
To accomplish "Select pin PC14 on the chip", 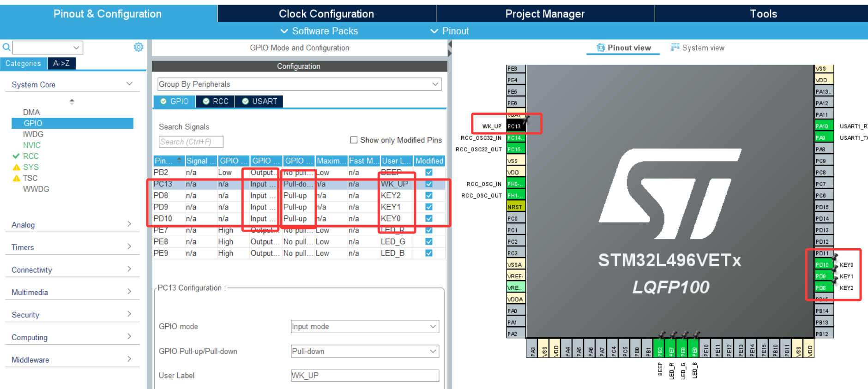I will (516, 138).
